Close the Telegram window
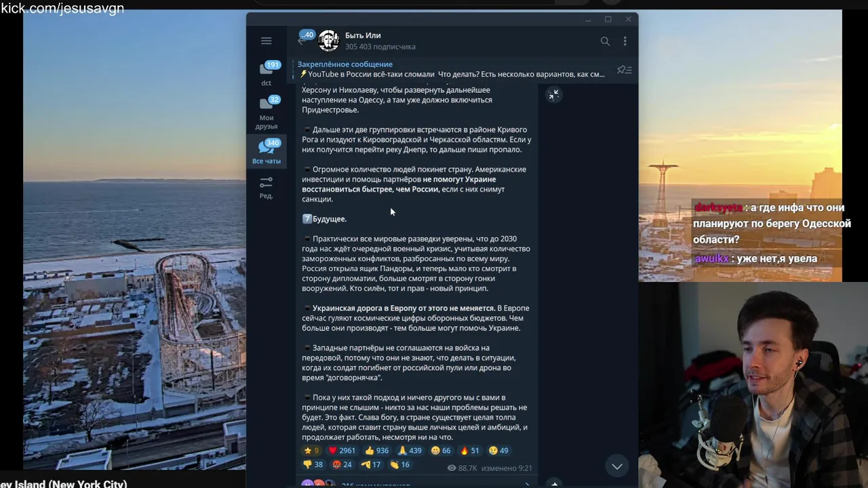 click(x=628, y=19)
